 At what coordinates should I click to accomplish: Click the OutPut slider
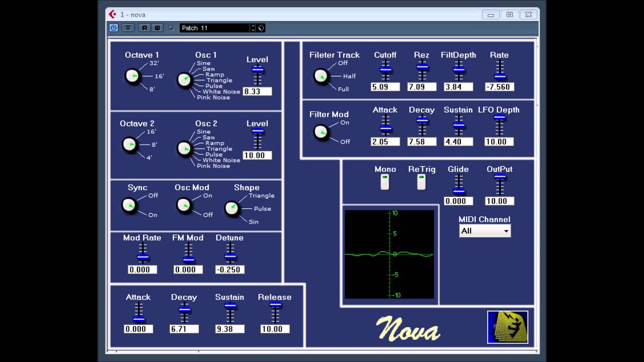(500, 185)
